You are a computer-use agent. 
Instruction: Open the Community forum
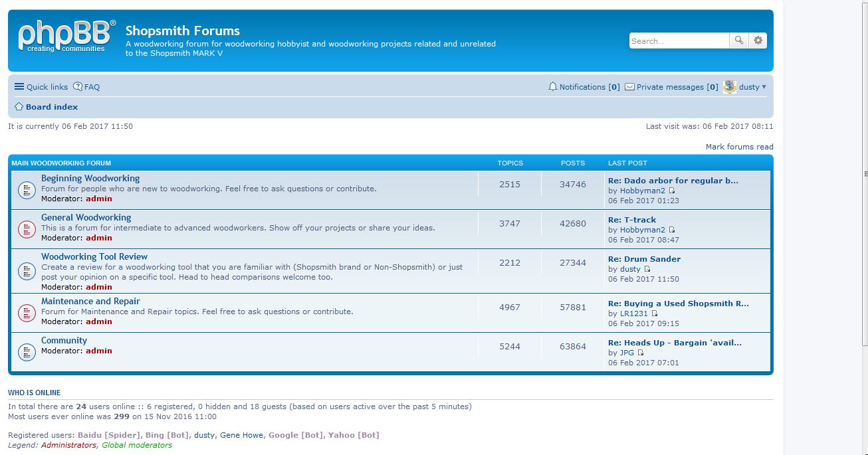coord(64,340)
